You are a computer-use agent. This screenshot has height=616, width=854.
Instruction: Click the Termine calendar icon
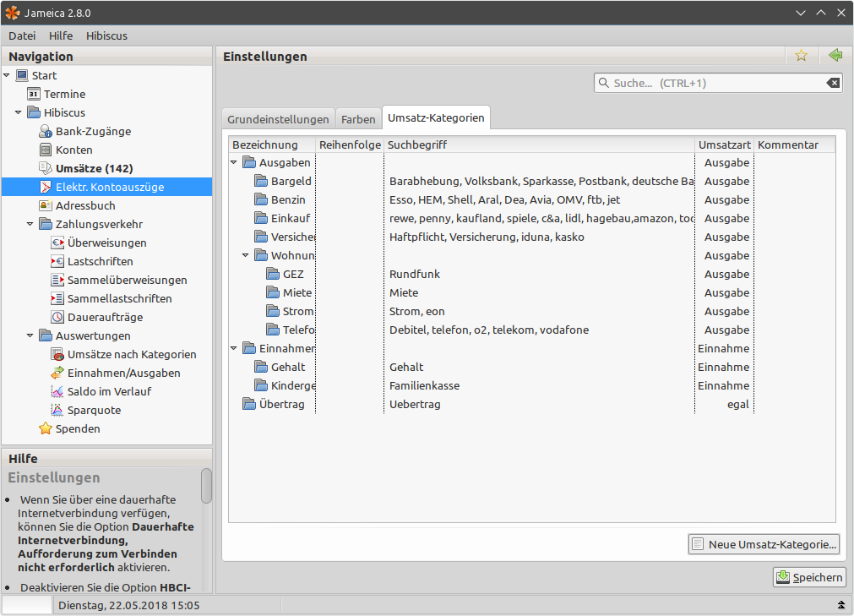34,95
